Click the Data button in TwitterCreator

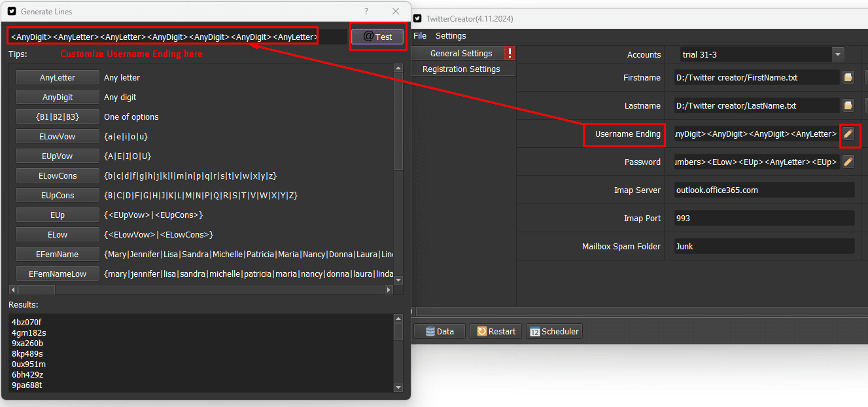pos(440,331)
